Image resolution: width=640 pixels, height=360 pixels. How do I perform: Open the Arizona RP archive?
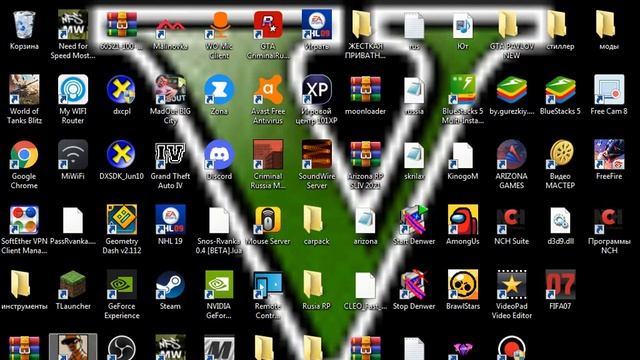pyautogui.click(x=365, y=155)
